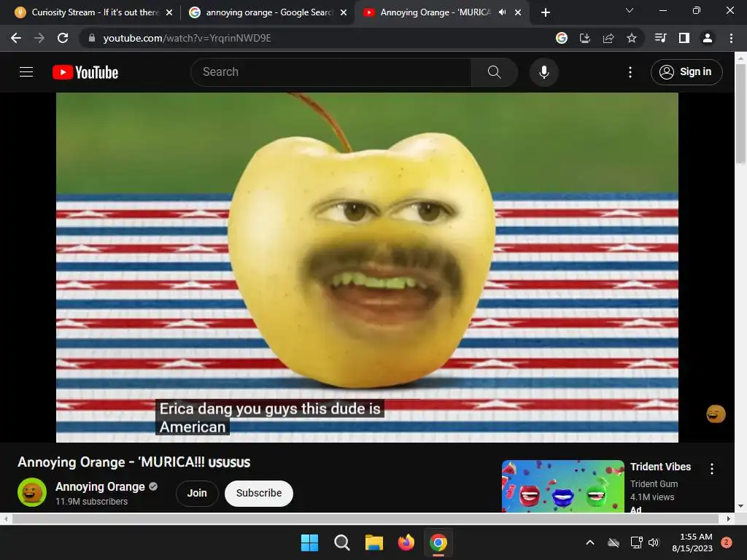Click the scroll right arrow

[729, 518]
